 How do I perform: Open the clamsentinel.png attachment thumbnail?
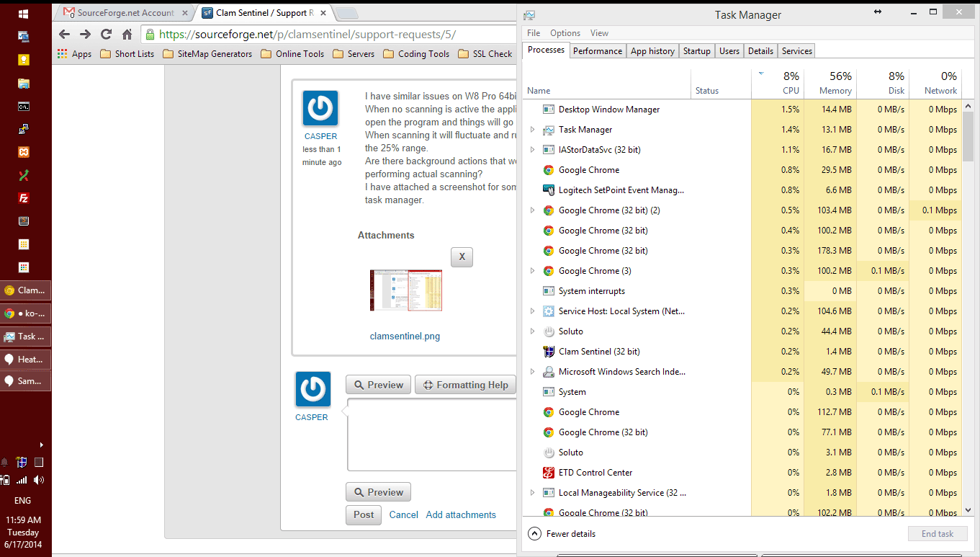click(405, 290)
